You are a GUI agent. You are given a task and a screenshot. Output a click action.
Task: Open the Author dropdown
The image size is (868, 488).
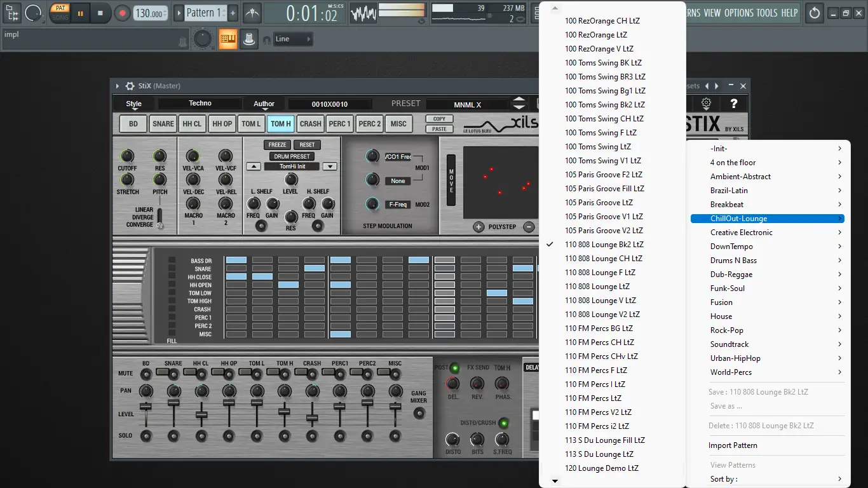pos(264,104)
